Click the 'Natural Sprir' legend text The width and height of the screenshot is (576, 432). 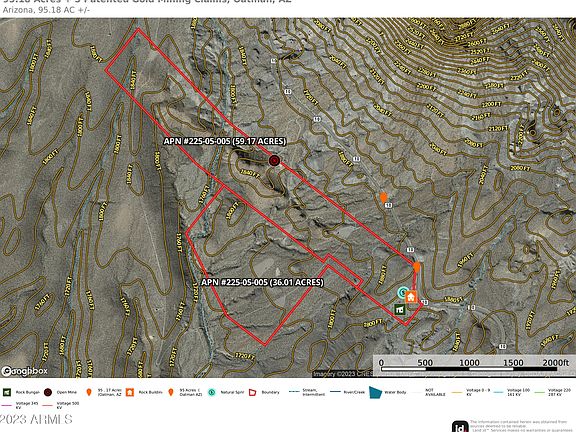[232, 392]
